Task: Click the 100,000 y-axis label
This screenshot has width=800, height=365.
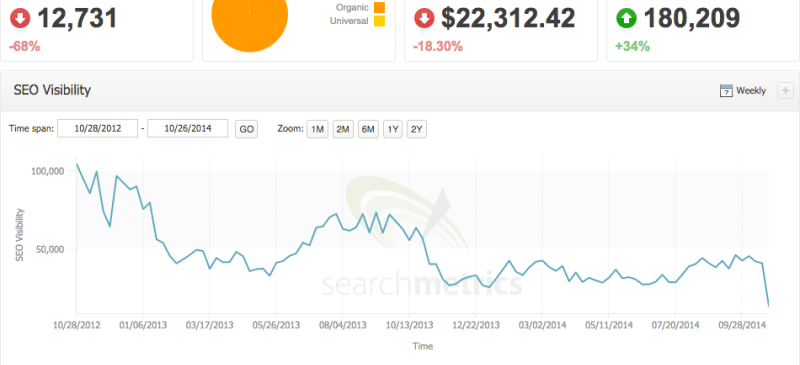Action: tap(48, 171)
